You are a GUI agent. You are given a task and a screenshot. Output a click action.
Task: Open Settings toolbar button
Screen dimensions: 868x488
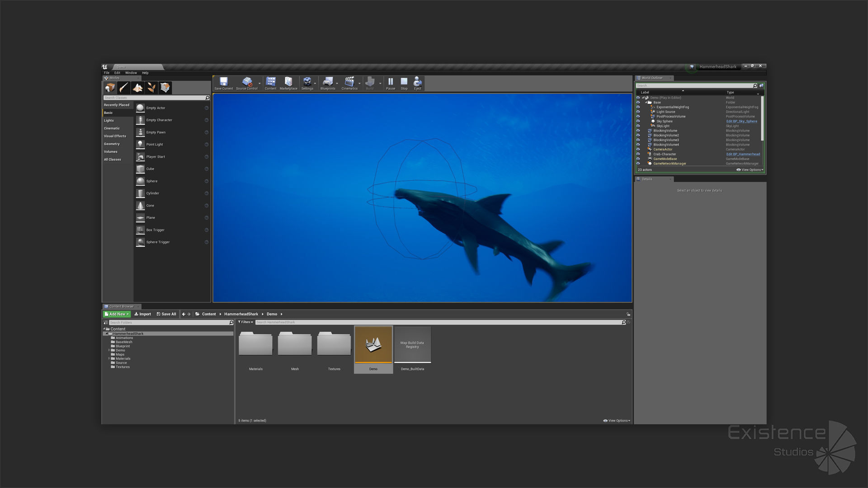point(307,84)
